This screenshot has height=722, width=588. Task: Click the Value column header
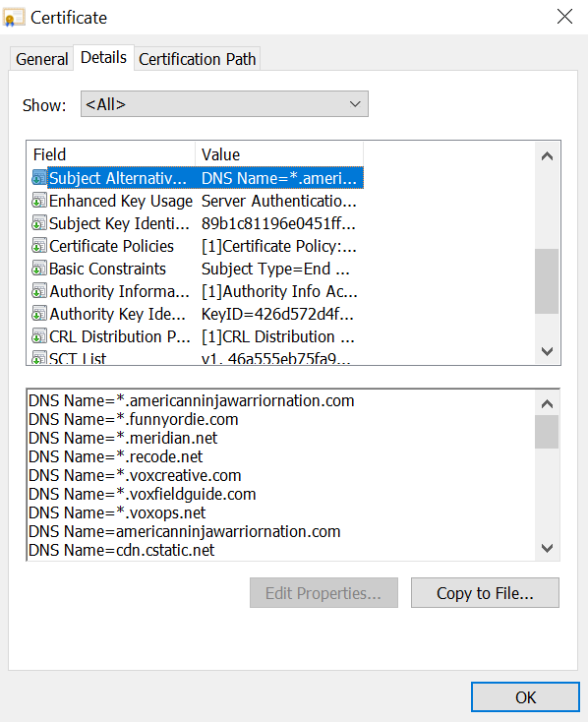tap(279, 154)
